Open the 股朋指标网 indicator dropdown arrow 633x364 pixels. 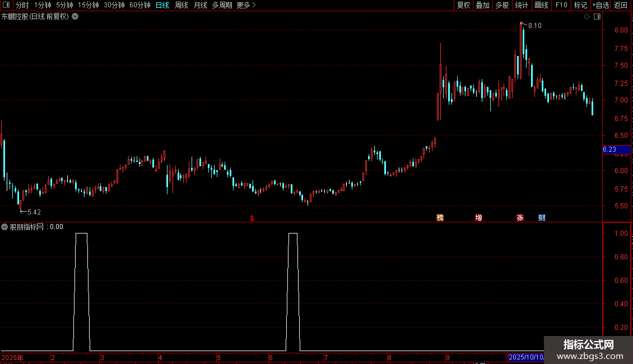pos(4,227)
